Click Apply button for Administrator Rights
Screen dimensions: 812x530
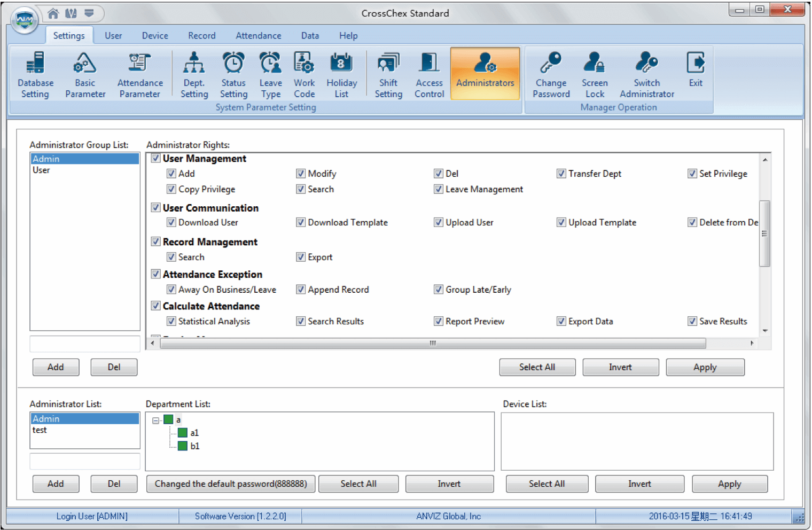(x=705, y=367)
